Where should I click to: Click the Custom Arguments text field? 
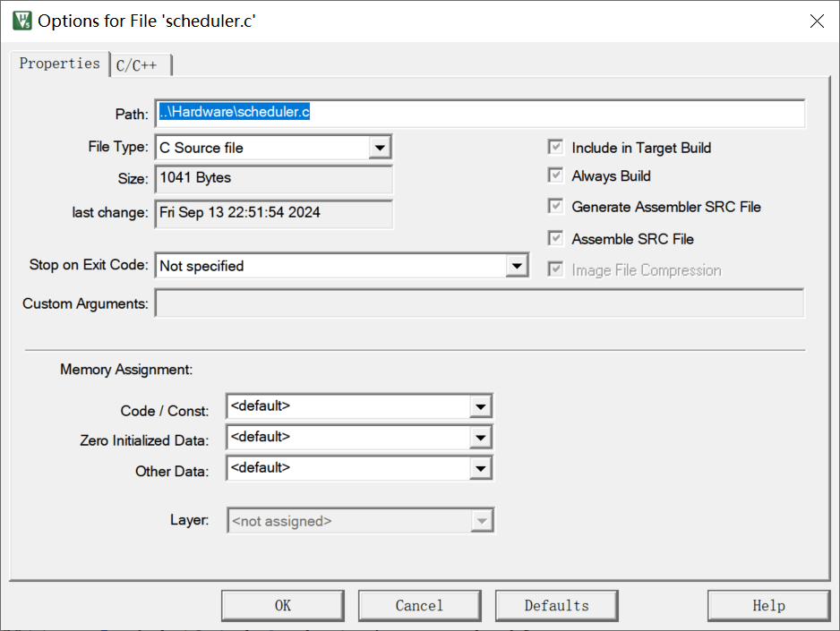tap(479, 303)
